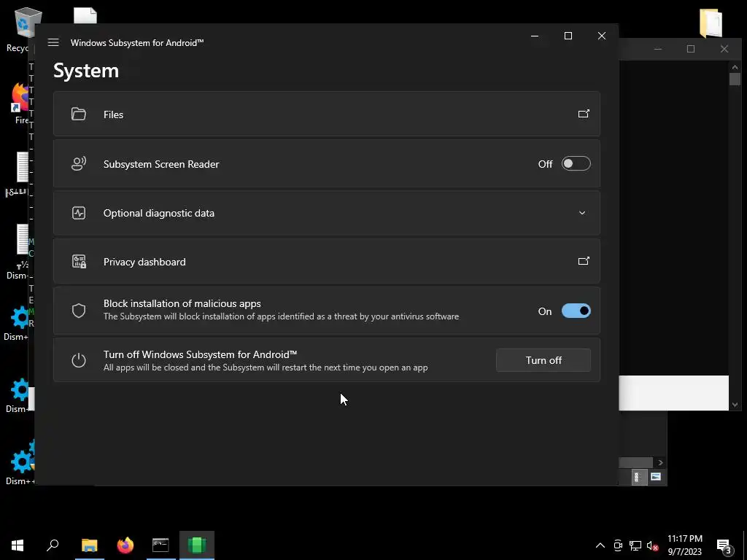Click the malicious apps description text
This screenshot has width=747, height=560.
click(281, 316)
